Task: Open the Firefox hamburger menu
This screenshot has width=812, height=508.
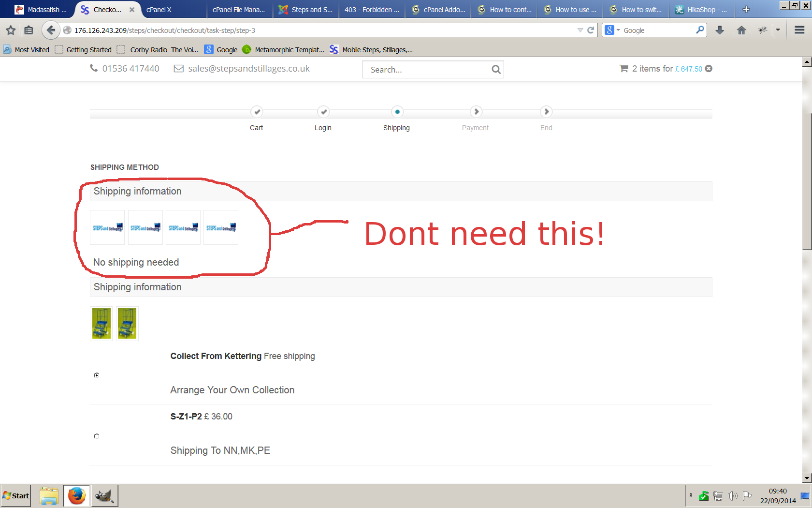Action: (x=799, y=30)
